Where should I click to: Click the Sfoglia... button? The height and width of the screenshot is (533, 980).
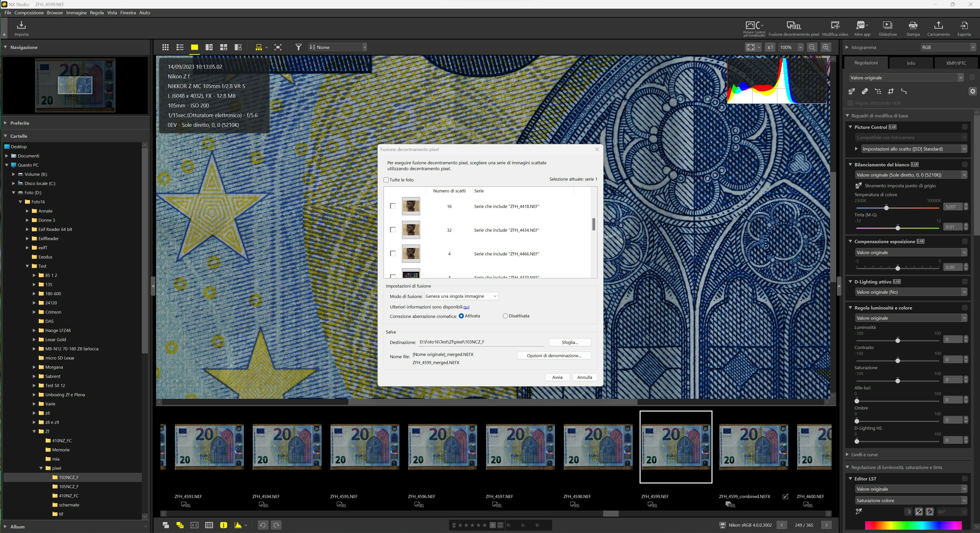[x=569, y=342]
